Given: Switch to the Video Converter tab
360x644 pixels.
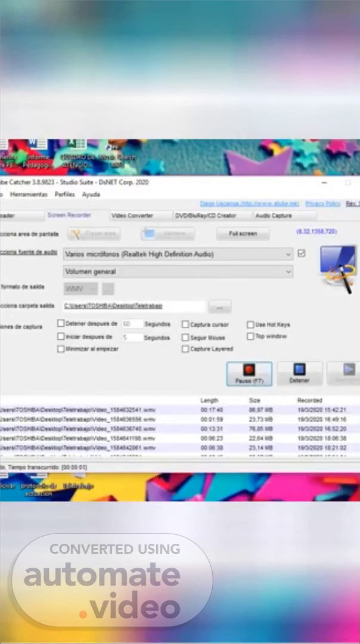Looking at the screenshot, I should pos(132,215).
